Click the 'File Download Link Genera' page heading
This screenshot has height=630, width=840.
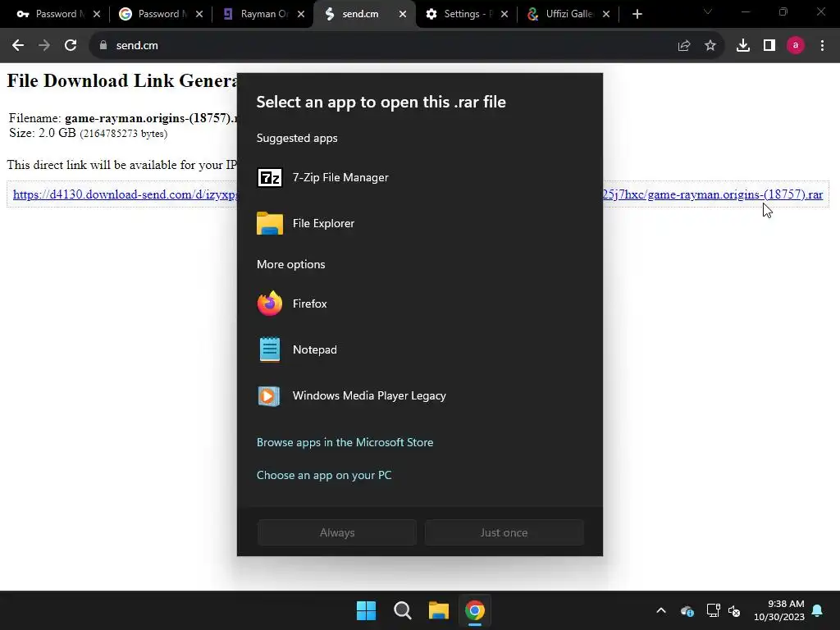click(x=122, y=81)
